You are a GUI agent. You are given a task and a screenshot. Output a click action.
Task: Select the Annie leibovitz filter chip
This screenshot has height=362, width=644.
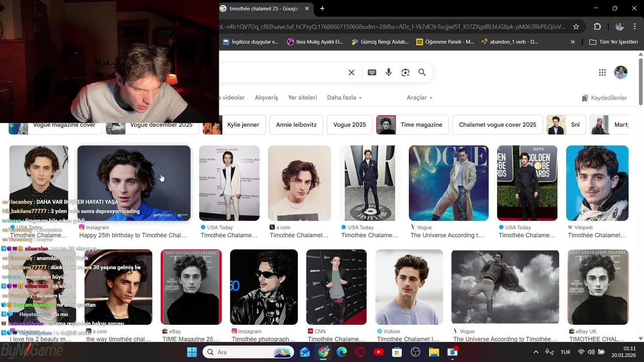tap(296, 125)
